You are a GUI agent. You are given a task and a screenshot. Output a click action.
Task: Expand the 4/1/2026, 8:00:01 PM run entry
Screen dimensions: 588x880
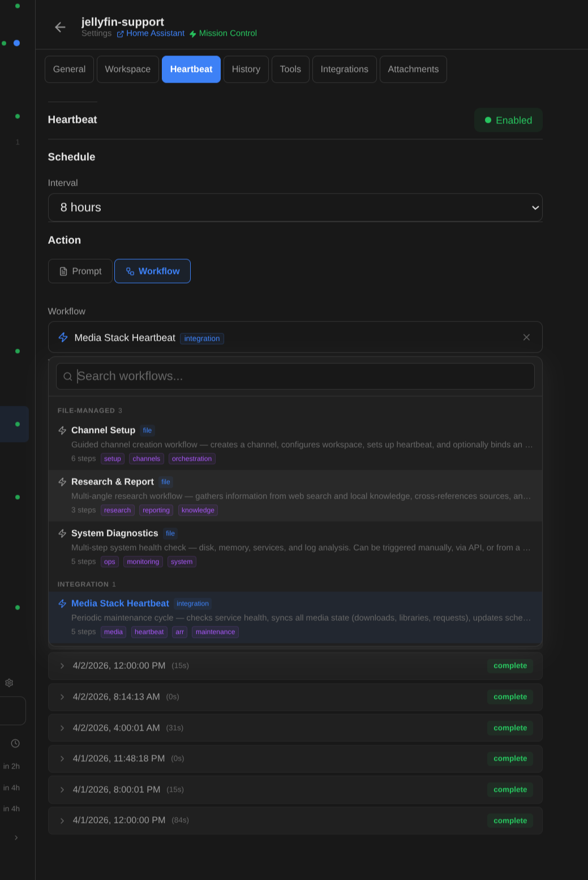click(x=62, y=789)
